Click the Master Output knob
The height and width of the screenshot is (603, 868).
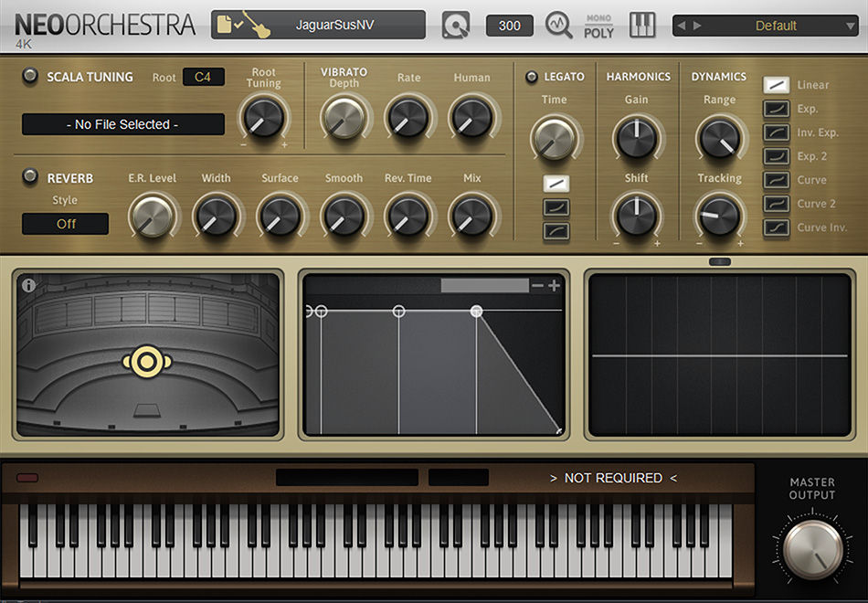[812, 549]
